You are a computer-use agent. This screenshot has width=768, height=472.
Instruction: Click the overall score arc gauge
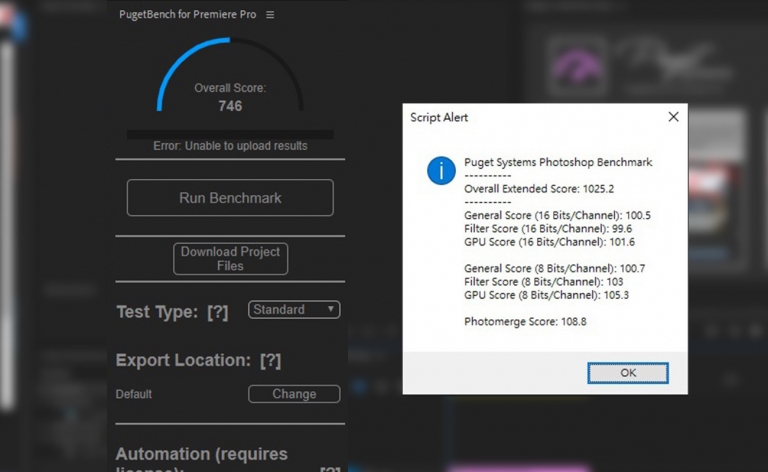pyautogui.click(x=230, y=73)
